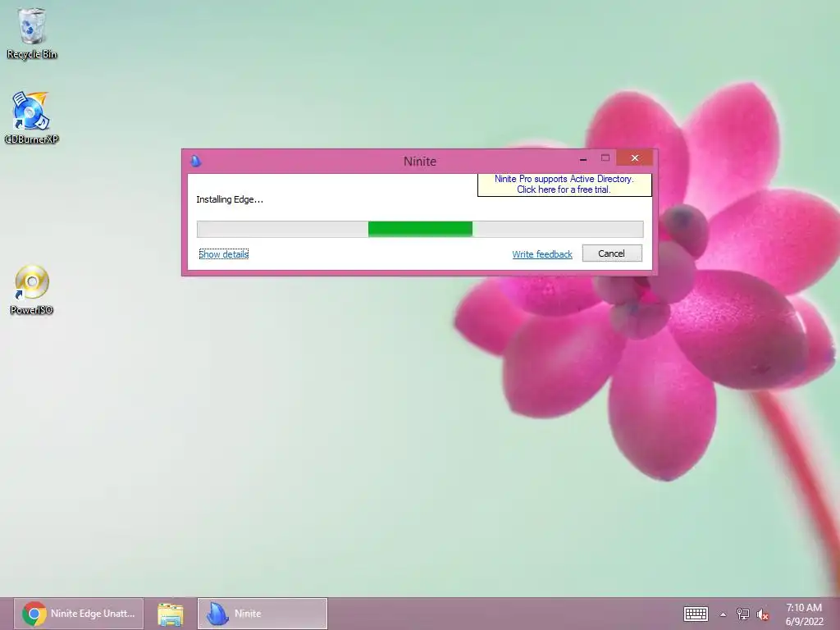Screen dimensions: 840x630
Task: Open the clock showing 7:10 AM
Action: click(x=804, y=614)
